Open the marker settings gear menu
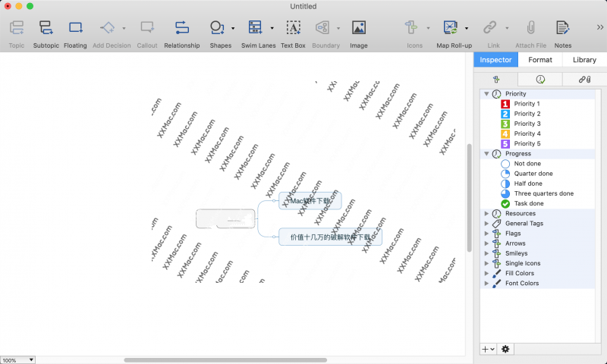The width and height of the screenshot is (607, 364). click(x=505, y=350)
